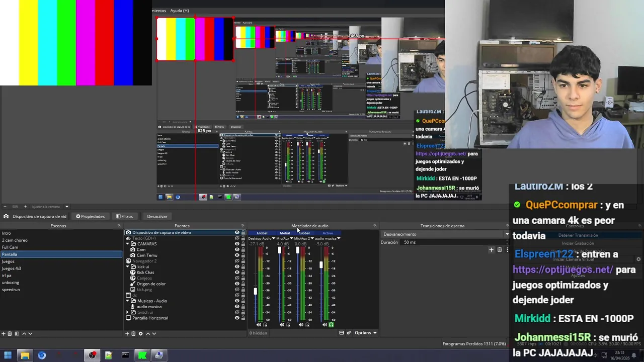This screenshot has height=362, width=644.
Task: Mute Mic/Aux 2 speaker icon
Action: pyautogui.click(x=301, y=325)
